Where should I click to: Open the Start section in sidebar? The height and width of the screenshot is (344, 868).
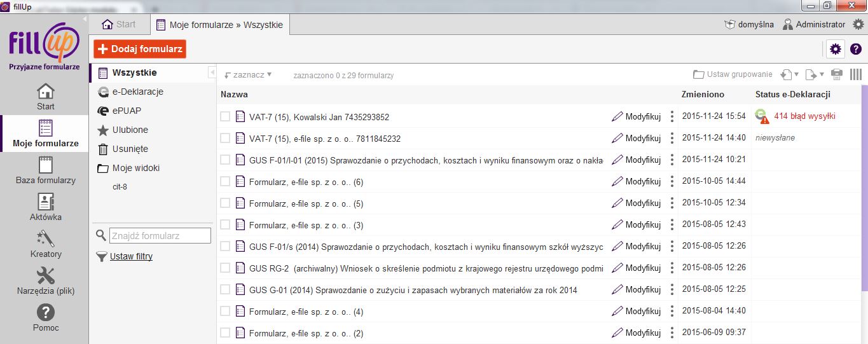[45, 97]
